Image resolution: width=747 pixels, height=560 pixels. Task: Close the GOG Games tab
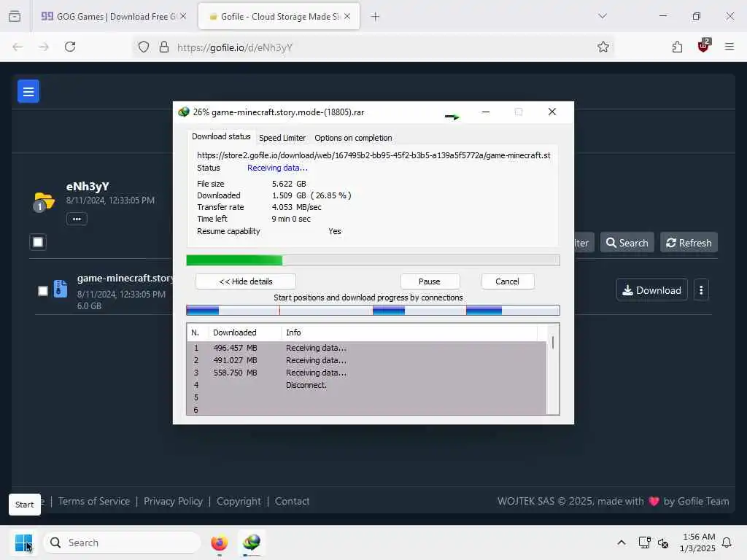coord(183,16)
